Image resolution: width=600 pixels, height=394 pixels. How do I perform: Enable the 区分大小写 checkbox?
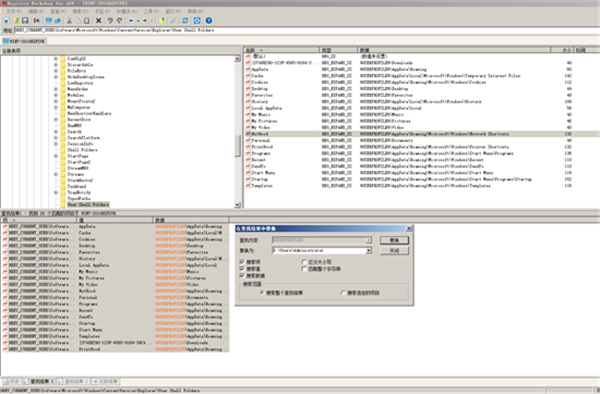point(304,262)
